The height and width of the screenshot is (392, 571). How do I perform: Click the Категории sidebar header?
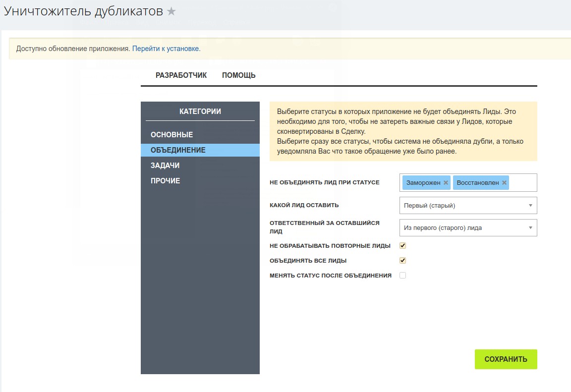[200, 112]
